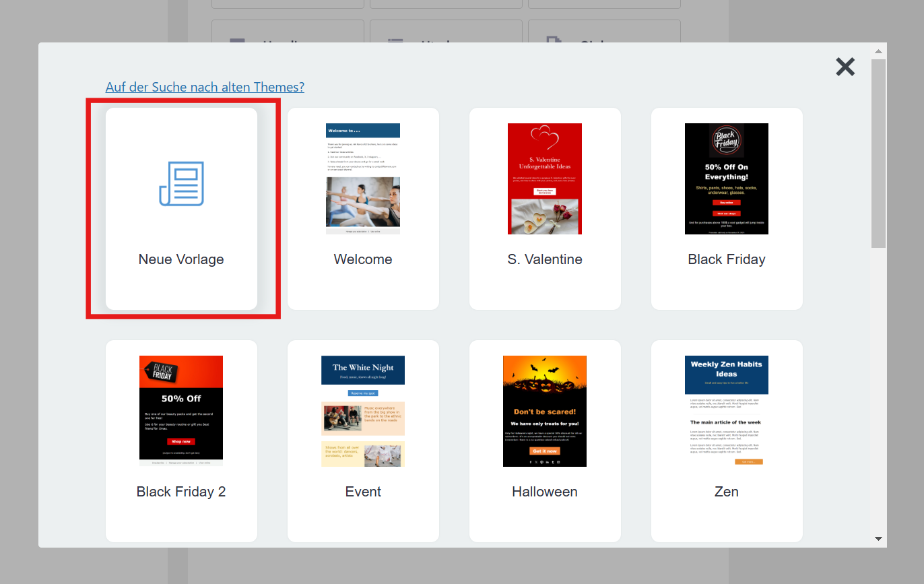Screen dimensions: 924x584
Task: Close the template chooser with the X
Action: coord(845,67)
